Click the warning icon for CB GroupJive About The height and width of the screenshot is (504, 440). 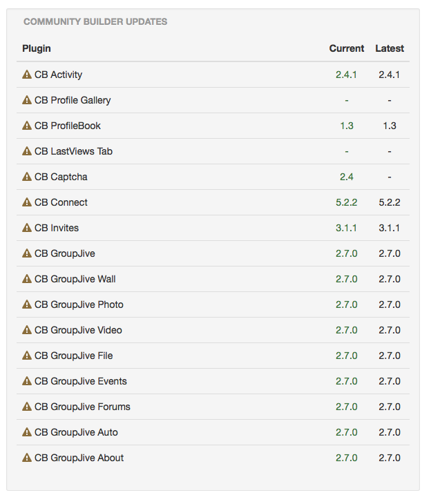(x=27, y=458)
